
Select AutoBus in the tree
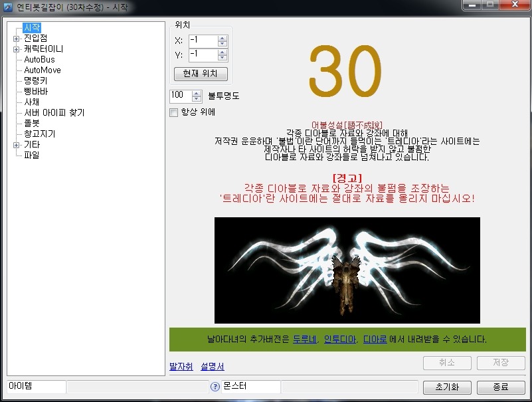pyautogui.click(x=39, y=59)
